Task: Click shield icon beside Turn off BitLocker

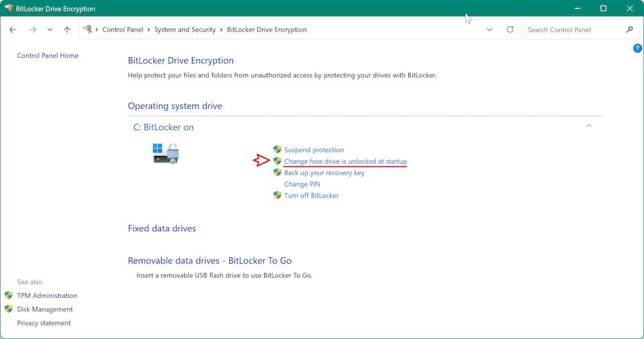Action: click(278, 195)
